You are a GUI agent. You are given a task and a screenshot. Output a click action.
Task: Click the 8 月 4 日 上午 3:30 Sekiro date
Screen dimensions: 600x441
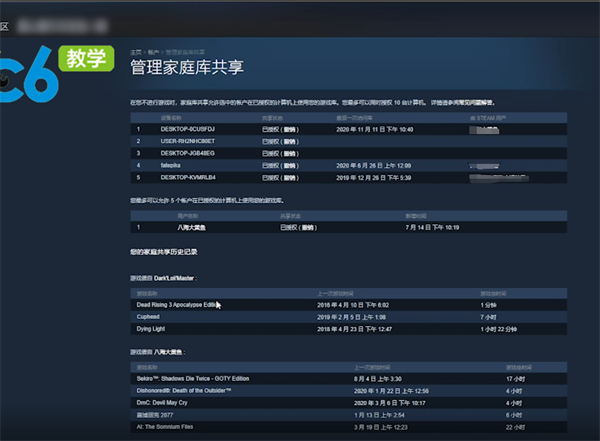point(378,379)
